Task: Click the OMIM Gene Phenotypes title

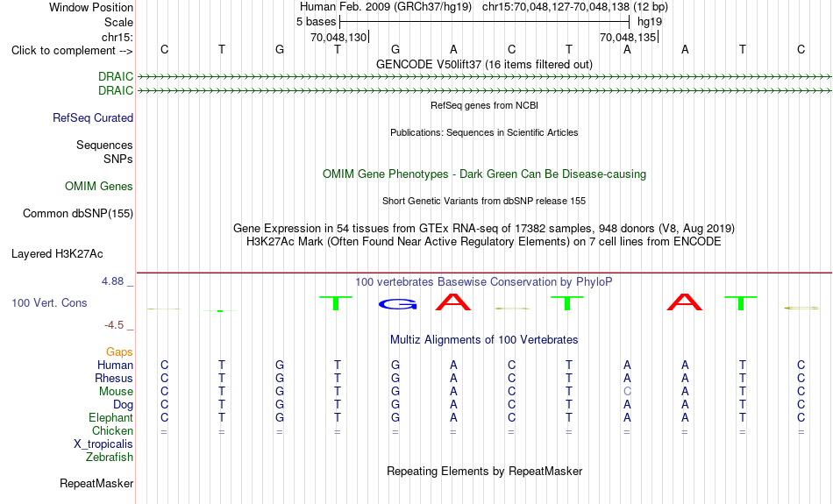Action: click(x=485, y=174)
